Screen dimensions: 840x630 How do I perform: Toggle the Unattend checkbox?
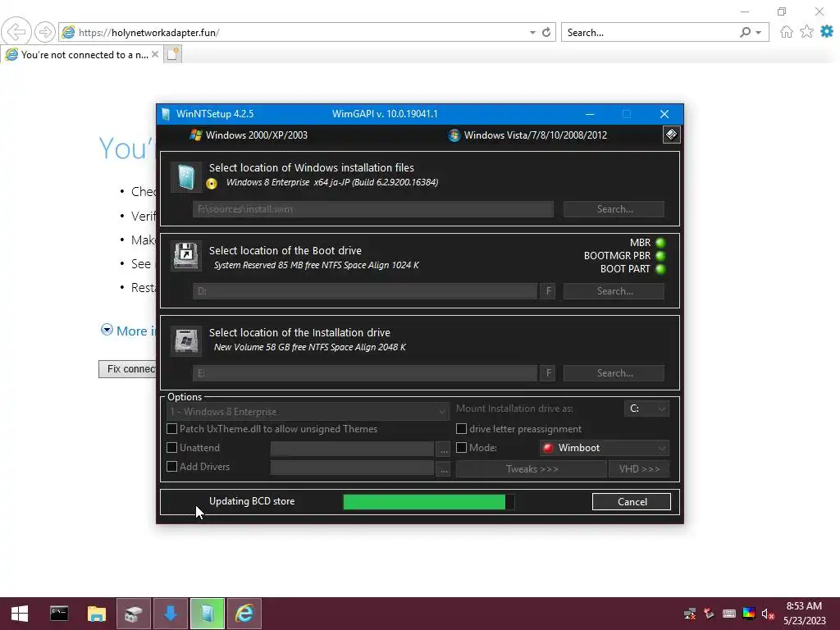pos(171,447)
